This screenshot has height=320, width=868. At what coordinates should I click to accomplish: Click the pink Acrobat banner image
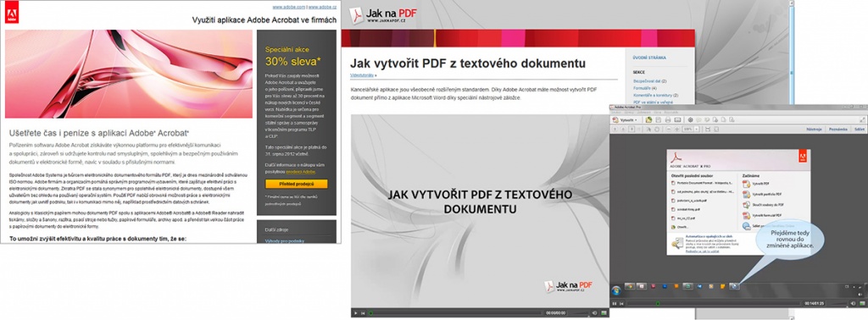[x=129, y=74]
